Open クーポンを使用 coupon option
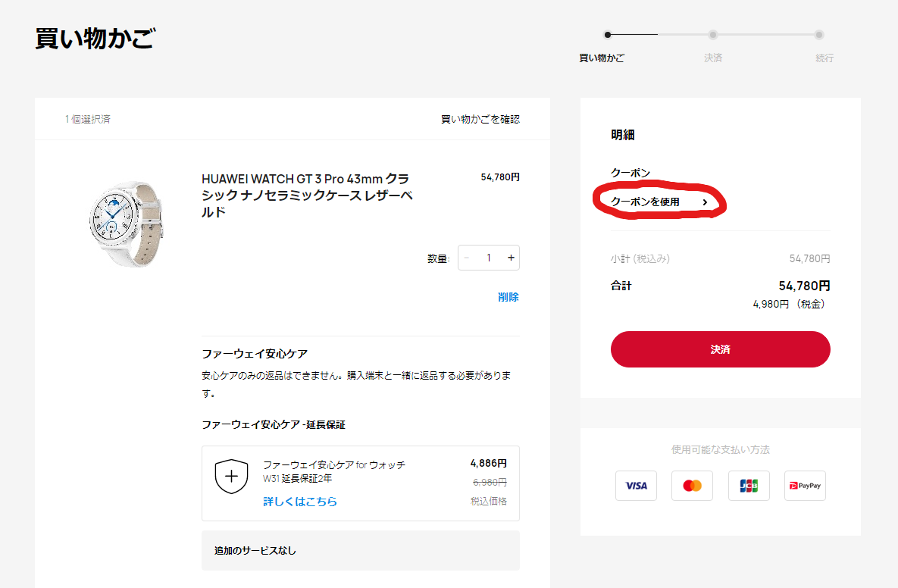 [659, 202]
